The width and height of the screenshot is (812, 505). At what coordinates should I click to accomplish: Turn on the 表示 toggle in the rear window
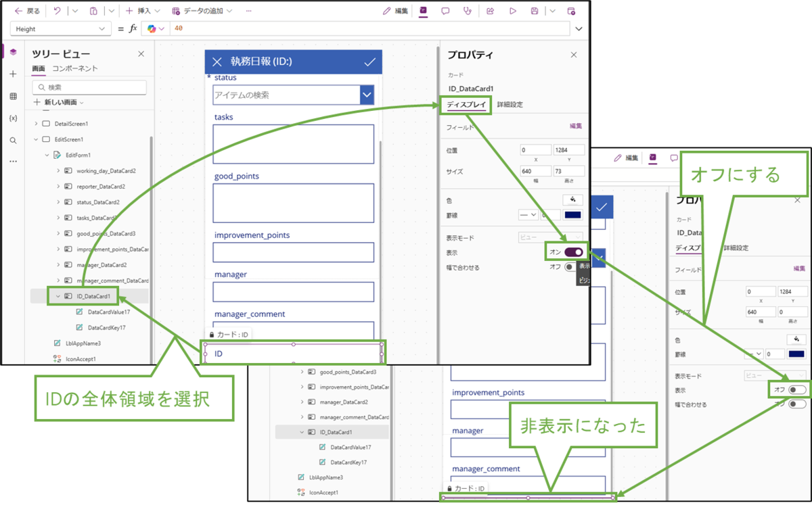(797, 389)
